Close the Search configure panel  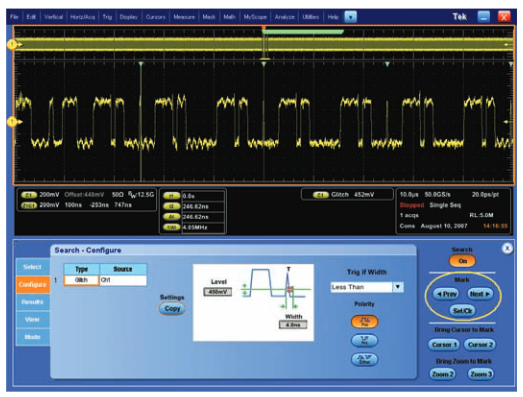(507, 248)
